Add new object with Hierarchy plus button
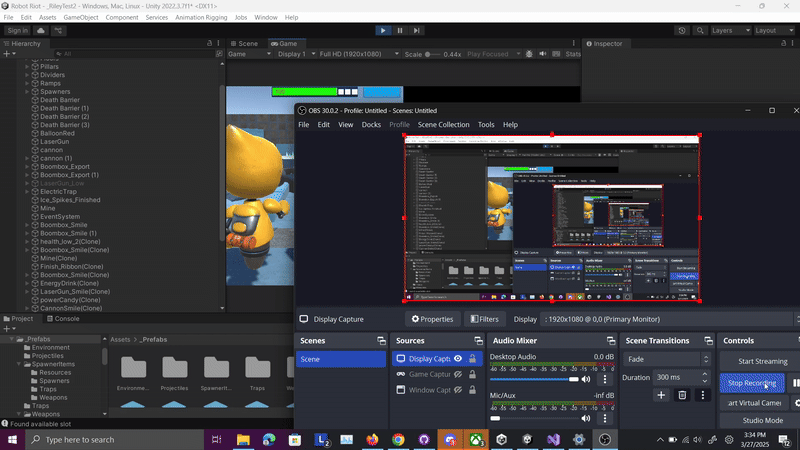This screenshot has width=800, height=450. point(7,54)
